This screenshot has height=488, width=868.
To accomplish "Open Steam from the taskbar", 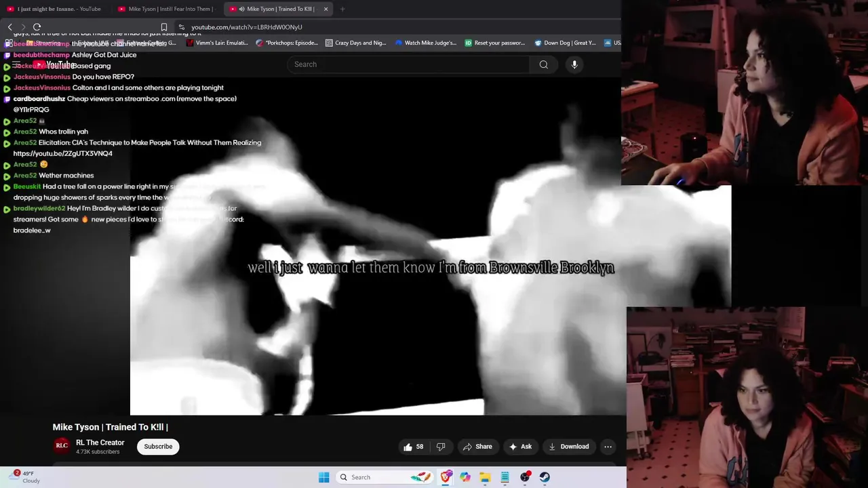I will coord(545,477).
